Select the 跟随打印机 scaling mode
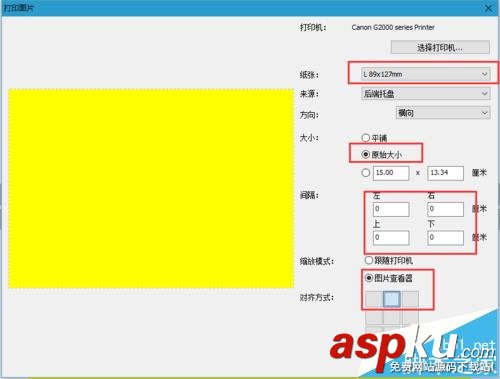Image resolution: width=500 pixels, height=379 pixels. tap(368, 260)
